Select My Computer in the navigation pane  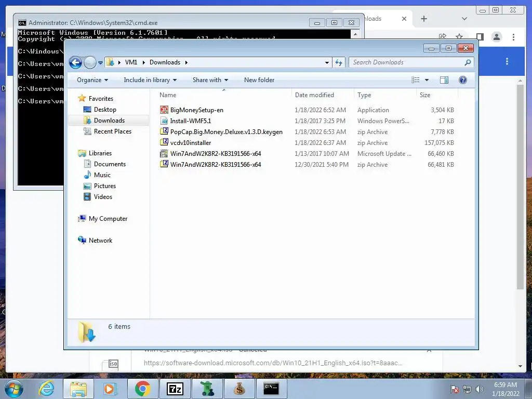click(x=108, y=219)
